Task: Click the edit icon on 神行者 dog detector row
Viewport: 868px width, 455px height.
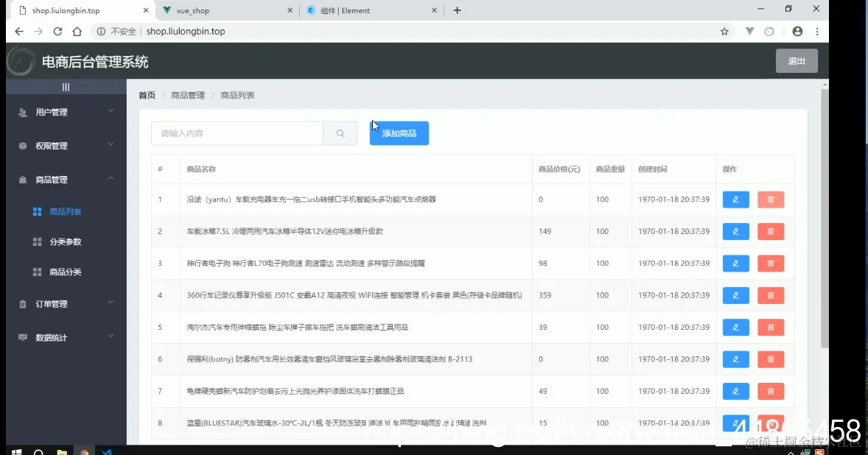Action: (x=735, y=263)
